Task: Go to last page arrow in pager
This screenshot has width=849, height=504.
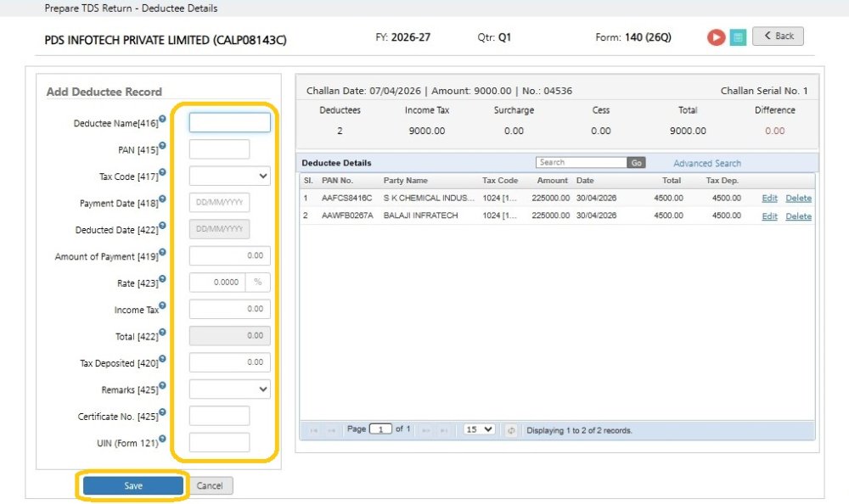Action: pyautogui.click(x=443, y=430)
